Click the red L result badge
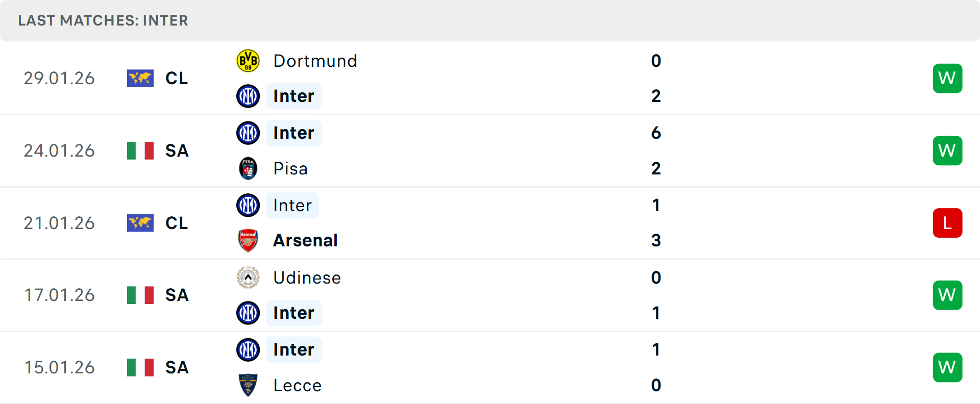980x404 pixels. click(x=947, y=223)
